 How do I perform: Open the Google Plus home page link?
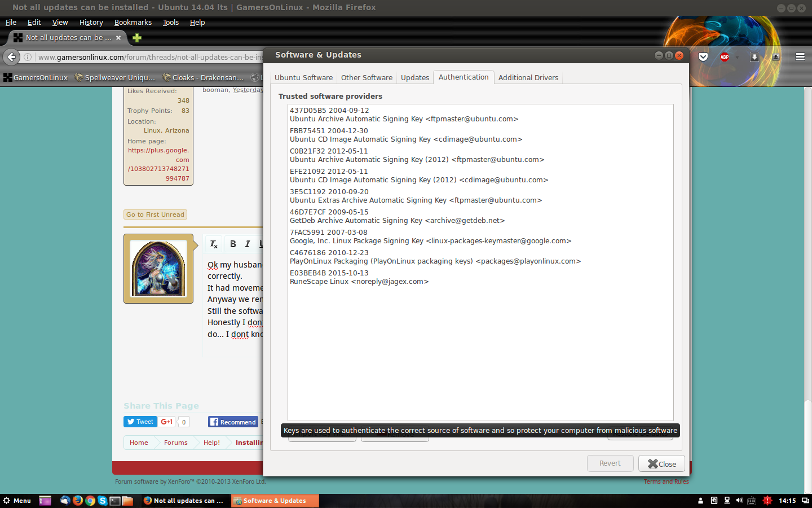click(x=158, y=164)
